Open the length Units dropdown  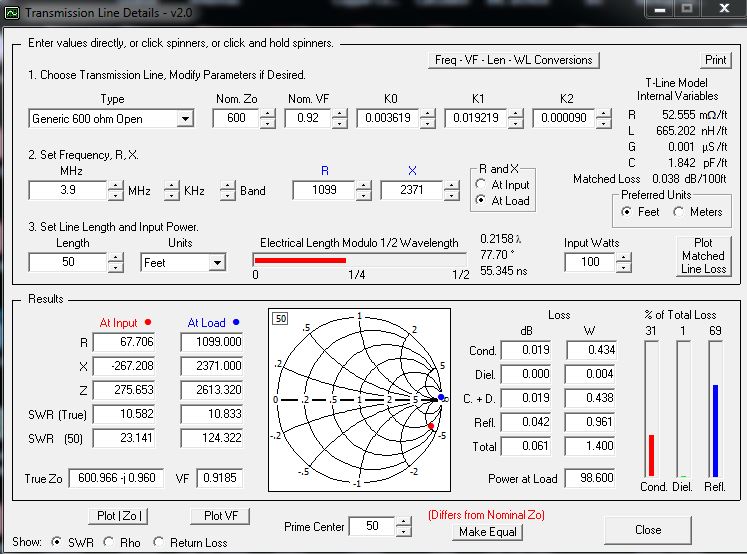(217, 263)
